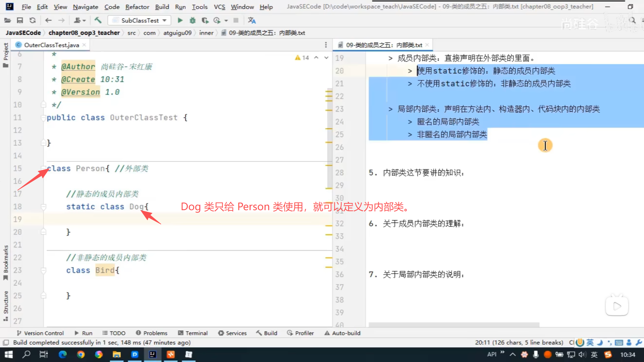
Task: Click the Build project hammer icon
Action: click(98, 20)
